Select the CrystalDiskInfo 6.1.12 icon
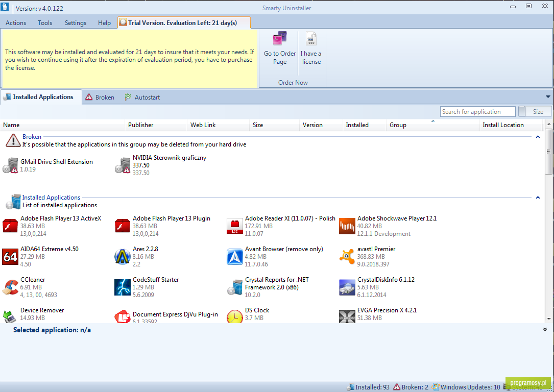This screenshot has width=554, height=392. [x=347, y=287]
